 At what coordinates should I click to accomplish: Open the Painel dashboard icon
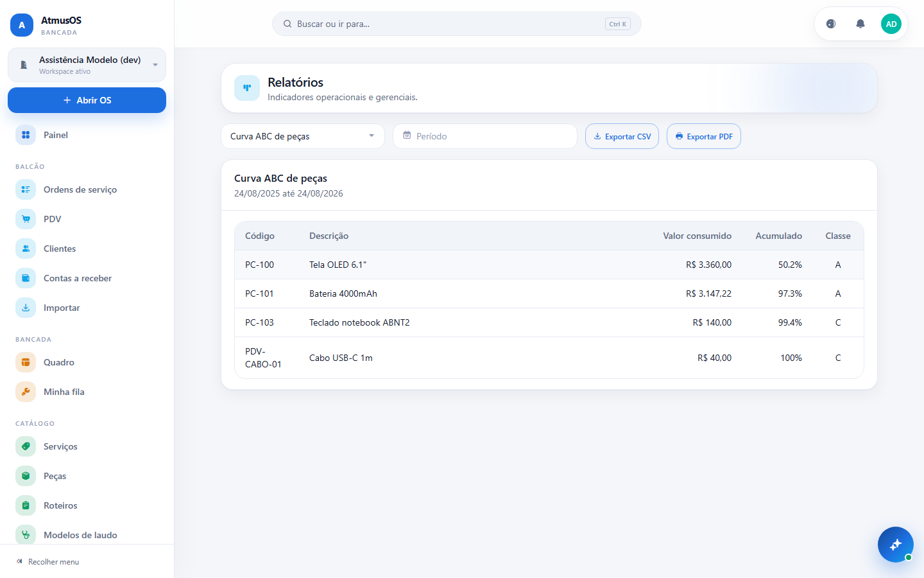[x=26, y=135]
